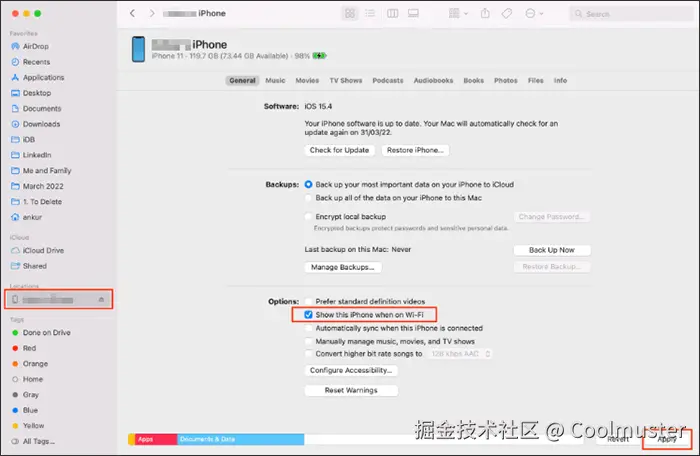Image resolution: width=700 pixels, height=456 pixels.
Task: Open Downloads in the sidebar
Action: (x=35, y=124)
